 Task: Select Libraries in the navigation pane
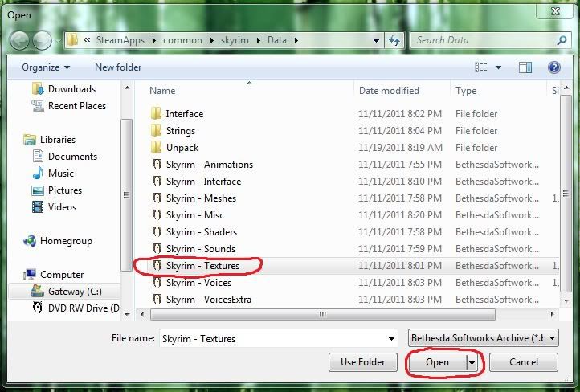tap(58, 140)
